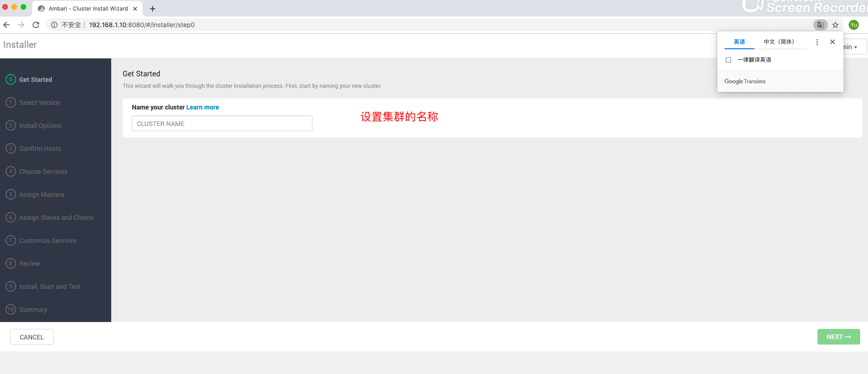
Task: Click the CANCEL button
Action: click(32, 337)
